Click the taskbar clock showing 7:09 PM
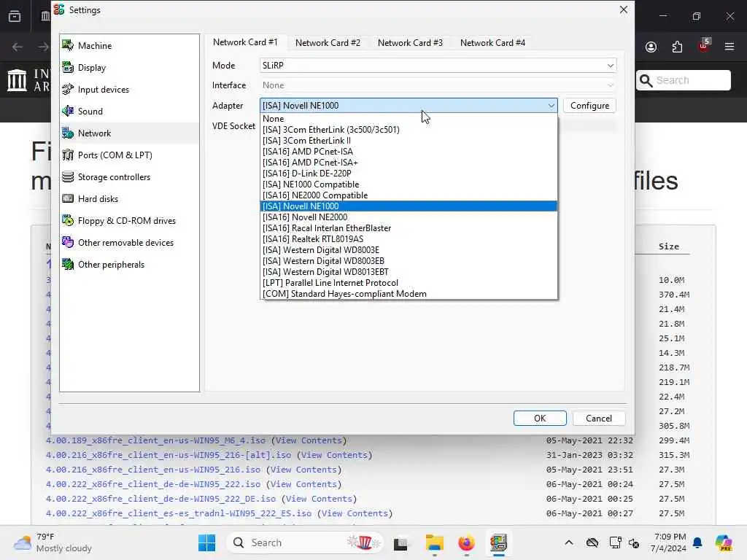 point(668,542)
